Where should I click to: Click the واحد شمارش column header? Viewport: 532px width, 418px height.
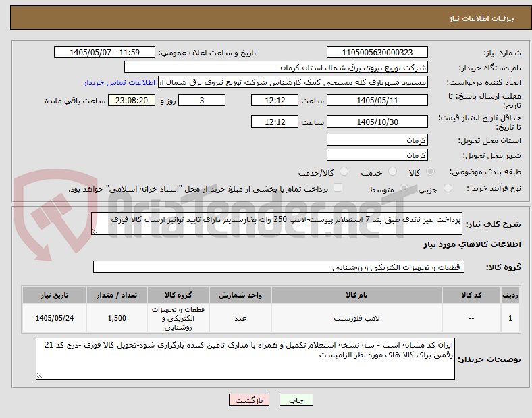[240, 295]
